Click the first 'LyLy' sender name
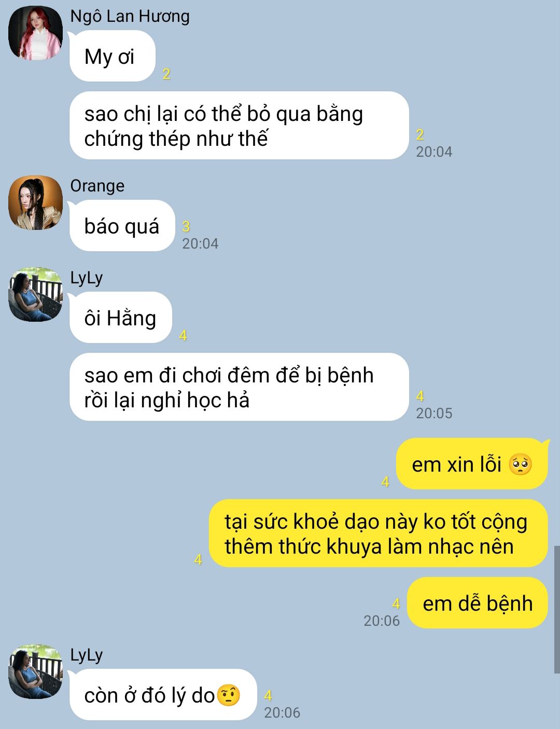This screenshot has width=560, height=729. (86, 278)
